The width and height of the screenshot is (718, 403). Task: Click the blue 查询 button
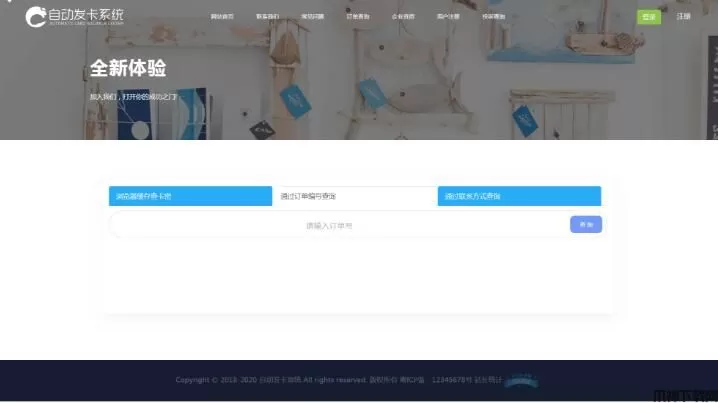(586, 224)
